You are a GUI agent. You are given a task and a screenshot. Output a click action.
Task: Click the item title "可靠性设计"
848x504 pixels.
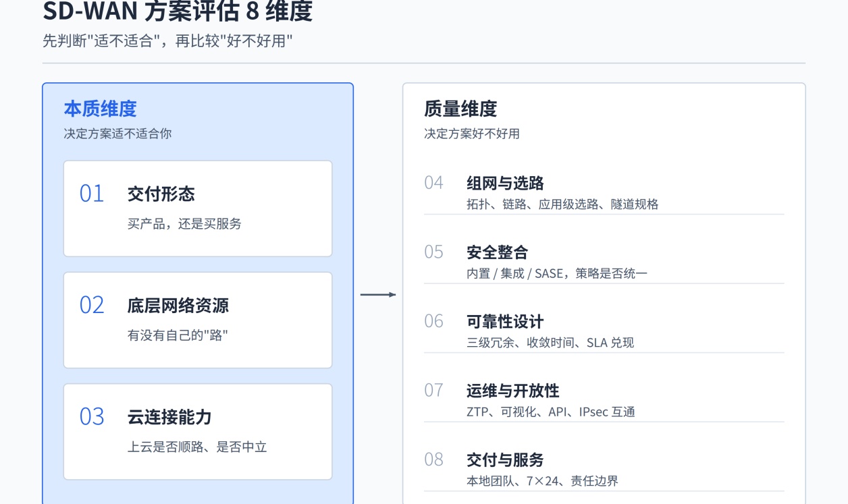(505, 321)
